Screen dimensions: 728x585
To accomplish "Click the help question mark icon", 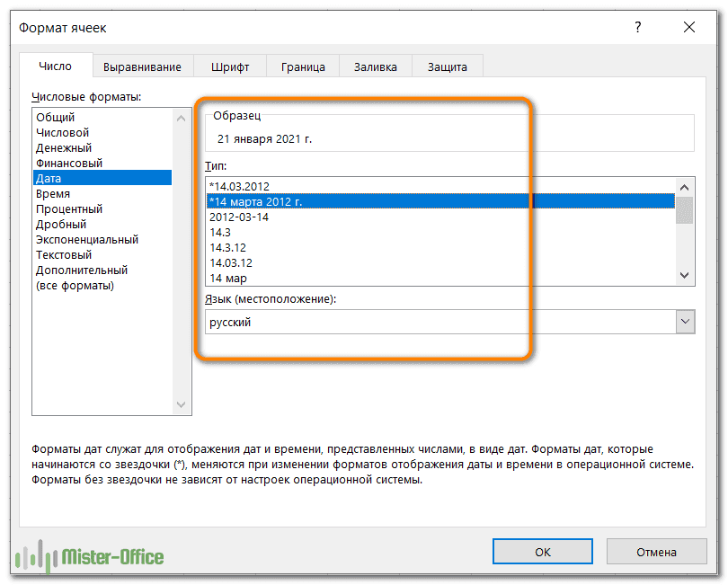I will 637,28.
